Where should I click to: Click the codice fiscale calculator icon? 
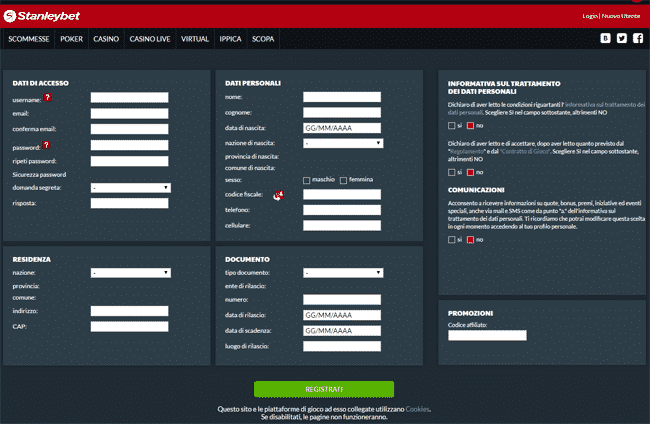coord(278,195)
